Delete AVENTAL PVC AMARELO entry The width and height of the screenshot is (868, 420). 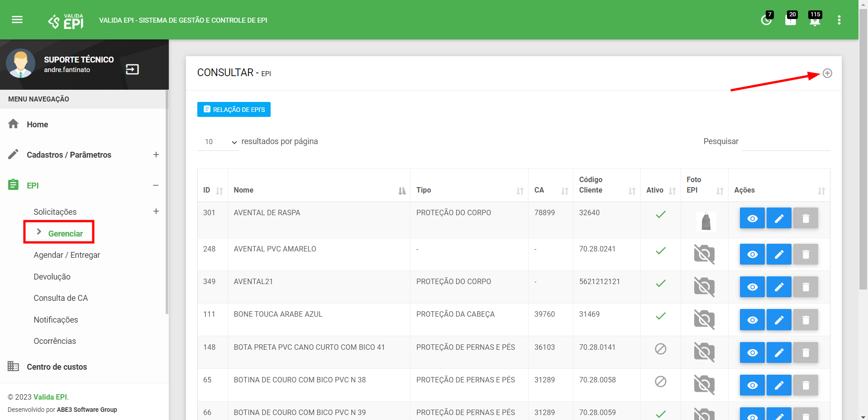pyautogui.click(x=806, y=254)
